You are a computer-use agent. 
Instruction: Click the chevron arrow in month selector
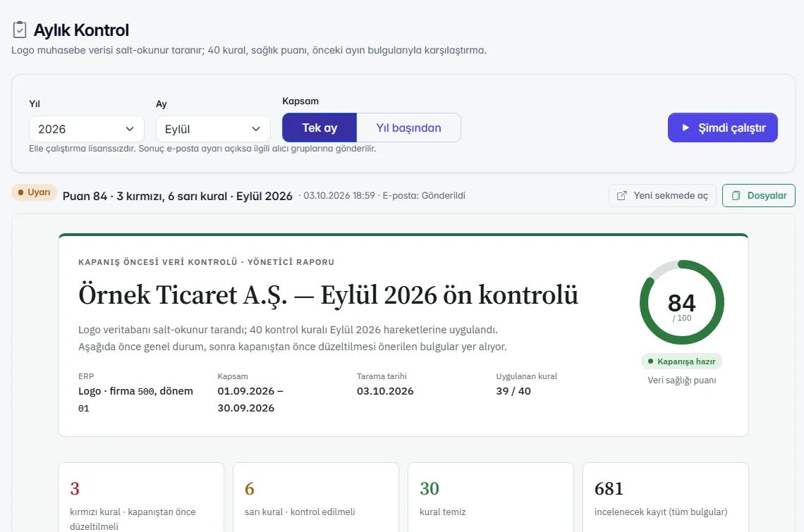click(256, 129)
